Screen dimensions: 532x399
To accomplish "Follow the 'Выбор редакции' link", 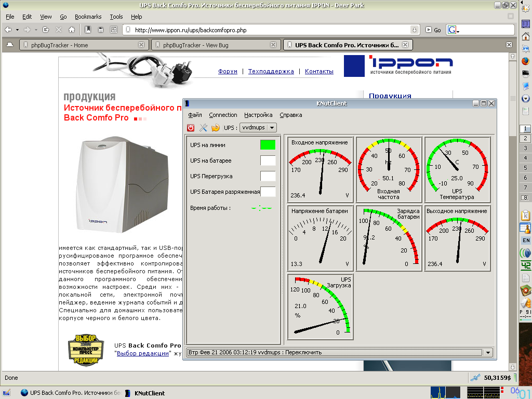I will (142, 353).
